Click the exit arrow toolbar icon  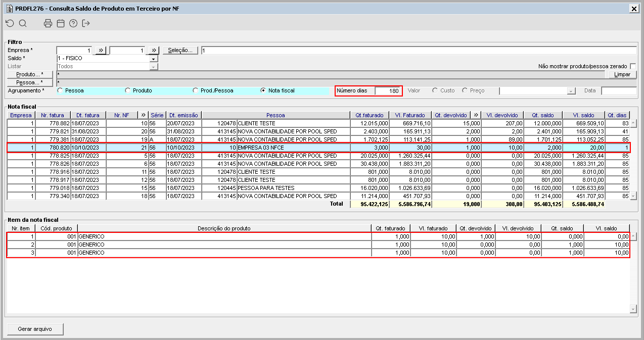tap(86, 23)
